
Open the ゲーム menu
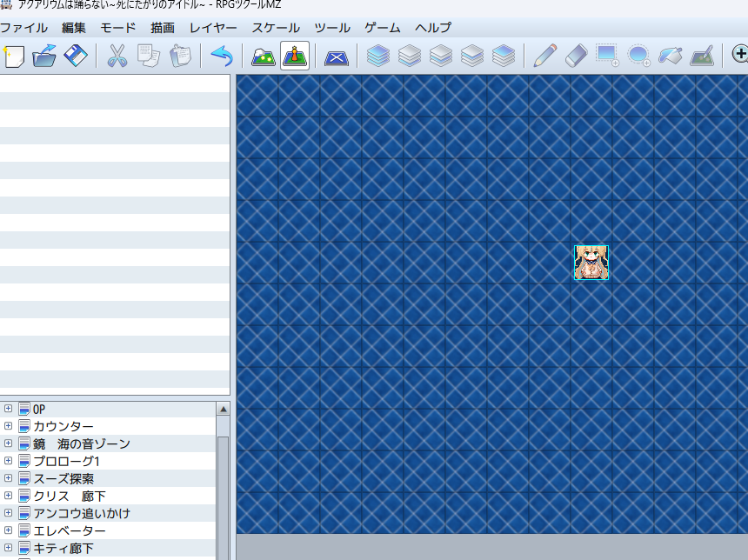(x=383, y=28)
